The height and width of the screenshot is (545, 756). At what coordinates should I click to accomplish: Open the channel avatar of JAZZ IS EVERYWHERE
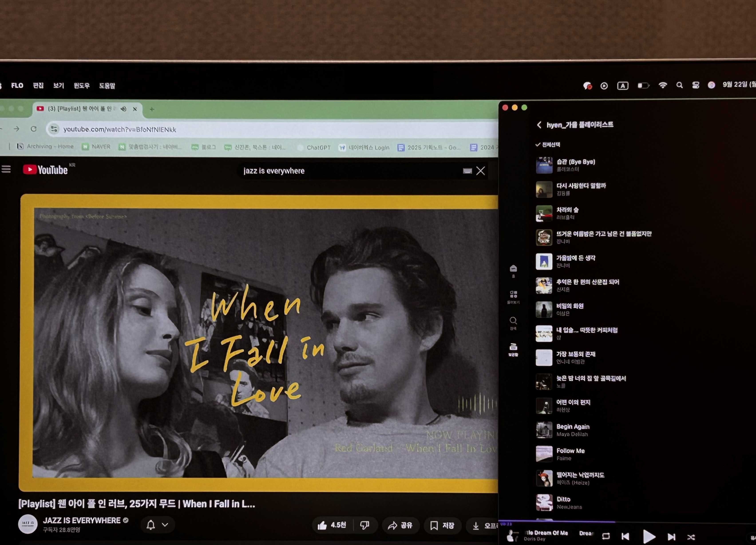(28, 524)
